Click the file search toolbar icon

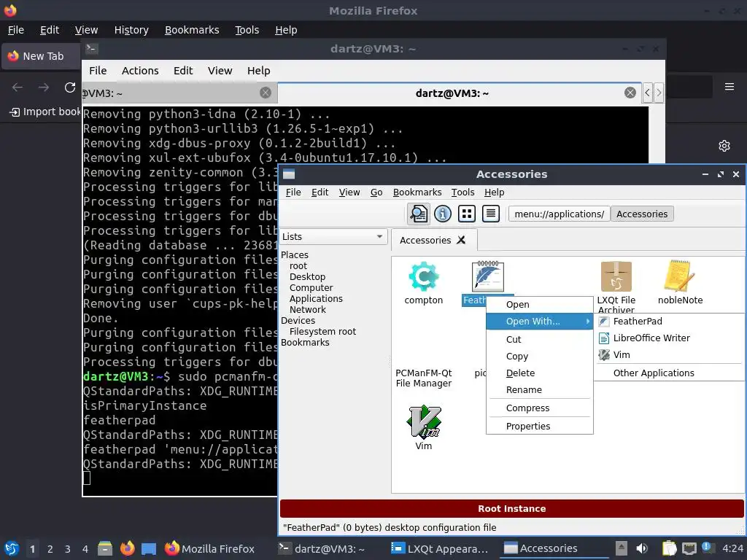(x=418, y=214)
